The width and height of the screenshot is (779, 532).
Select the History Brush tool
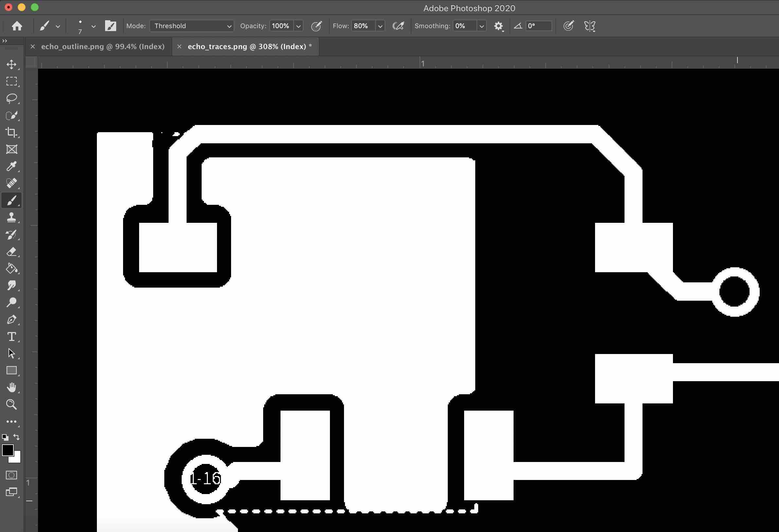pos(12,235)
